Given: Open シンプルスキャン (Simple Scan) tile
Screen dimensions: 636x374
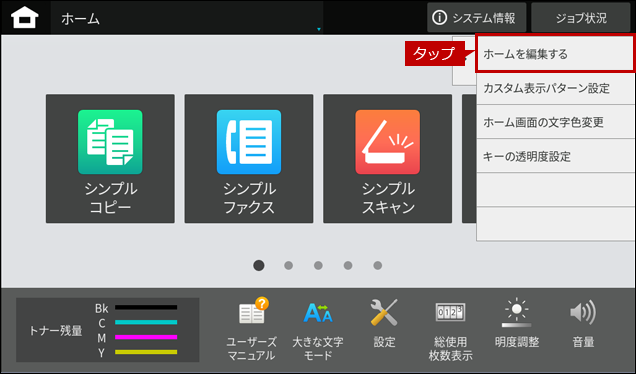Looking at the screenshot, I should 387,159.
